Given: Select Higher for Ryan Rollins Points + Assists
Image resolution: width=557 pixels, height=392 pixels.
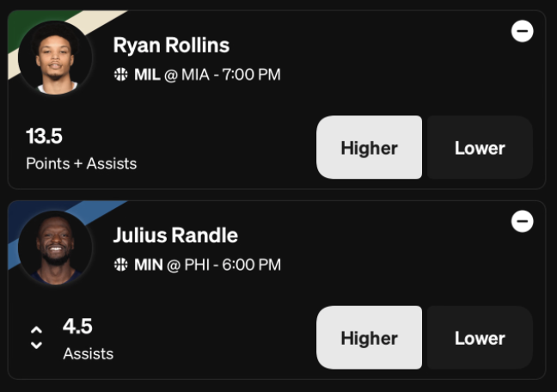Looking at the screenshot, I should click(x=369, y=147).
